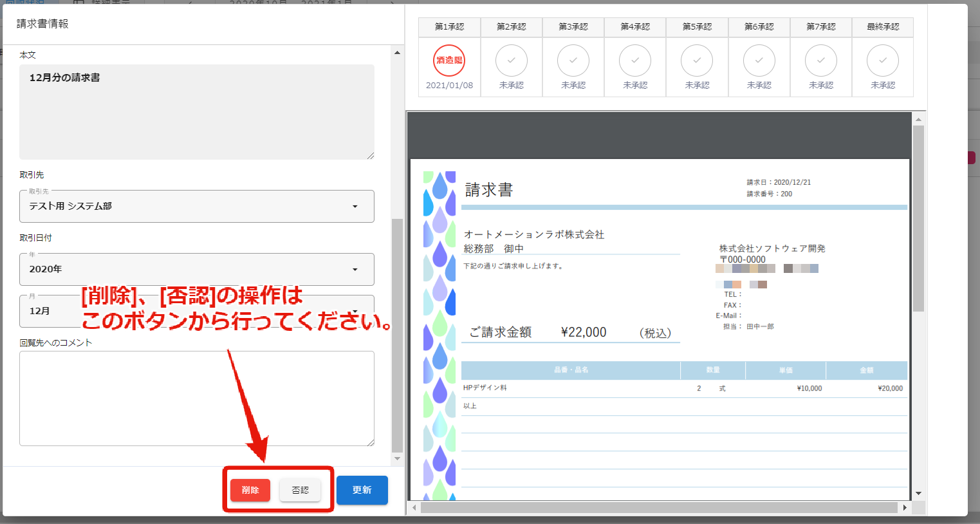This screenshot has height=524, width=980.
Task: Select the 第1承認 column header
Action: (x=449, y=27)
